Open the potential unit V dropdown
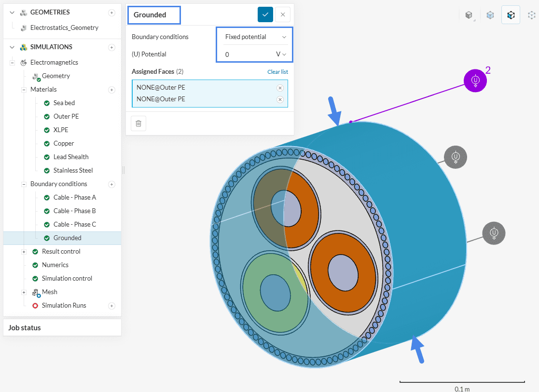539x392 pixels. tap(281, 54)
